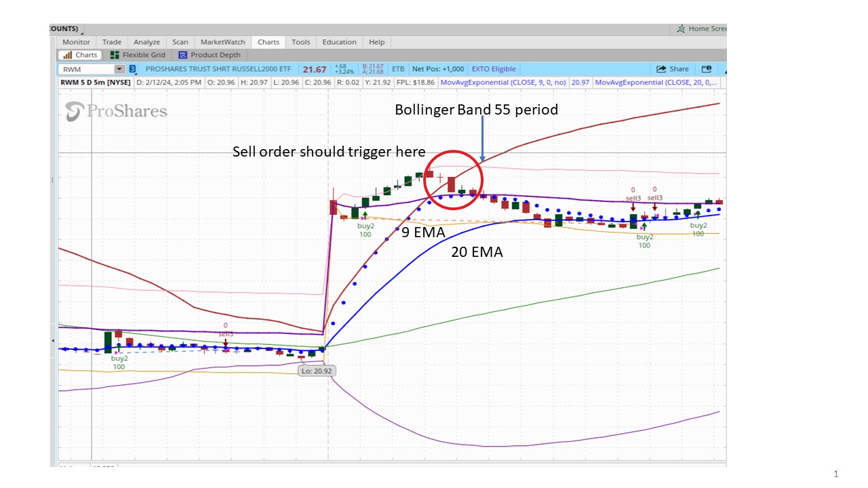Collapse the left sidebar using the arrow handle
868x488 pixels.
54,340
